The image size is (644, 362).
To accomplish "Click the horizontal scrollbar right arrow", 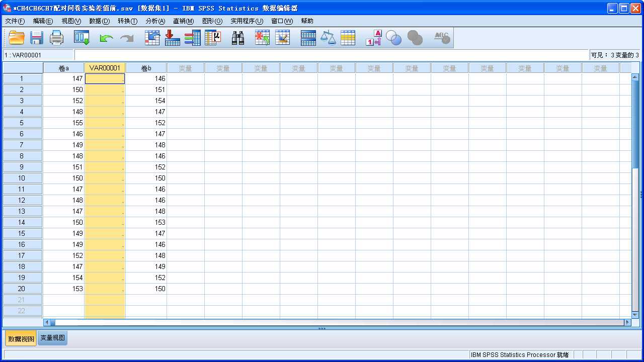I will pyautogui.click(x=627, y=322).
